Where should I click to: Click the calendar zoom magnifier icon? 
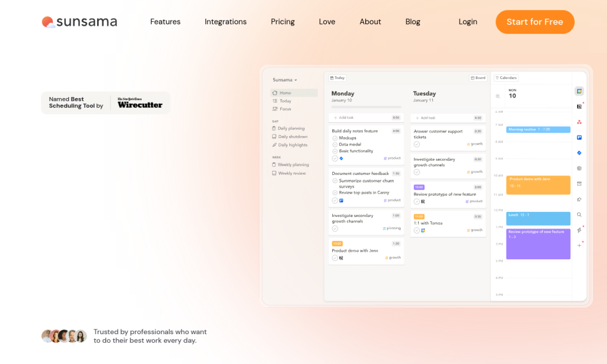pyautogui.click(x=498, y=96)
